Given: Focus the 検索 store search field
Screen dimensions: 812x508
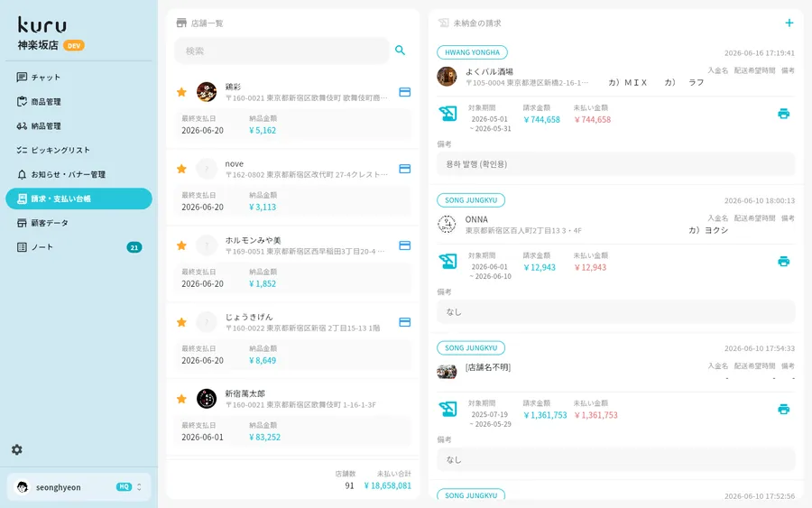Looking at the screenshot, I should pyautogui.click(x=281, y=51).
